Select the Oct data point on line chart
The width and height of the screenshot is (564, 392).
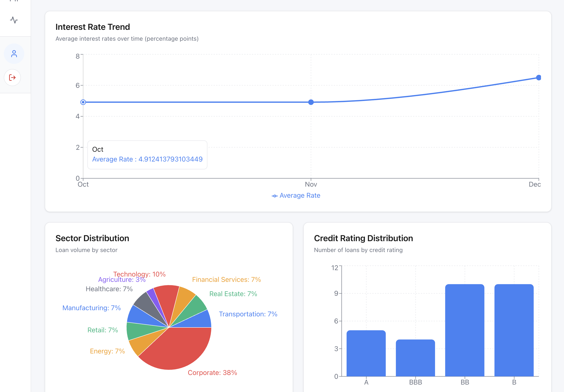coord(83,102)
